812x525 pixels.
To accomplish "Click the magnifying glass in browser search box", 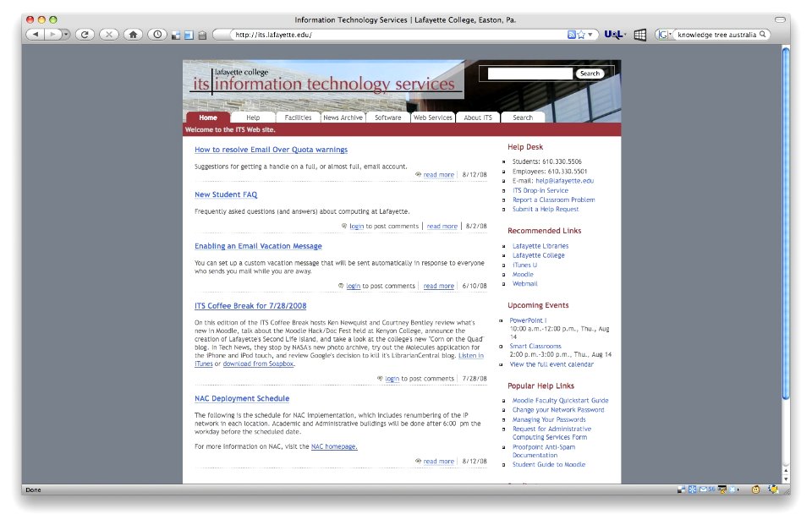I will (x=762, y=35).
